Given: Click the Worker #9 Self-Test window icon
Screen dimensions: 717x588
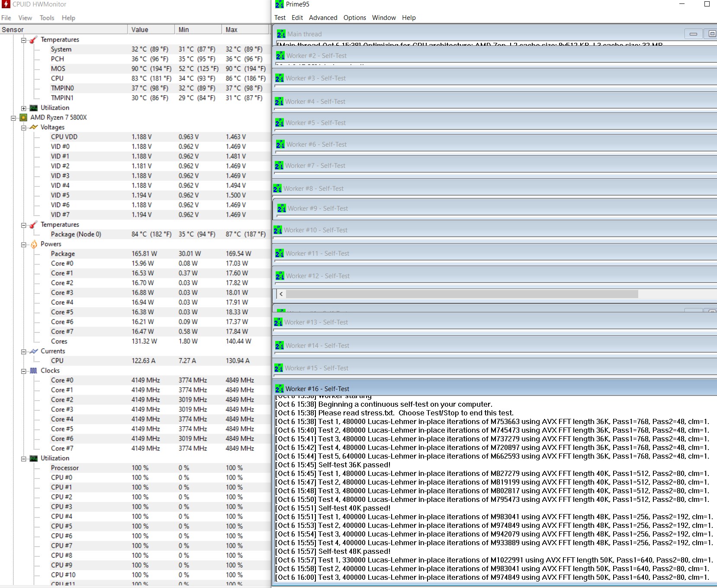Looking at the screenshot, I should (x=282, y=209).
